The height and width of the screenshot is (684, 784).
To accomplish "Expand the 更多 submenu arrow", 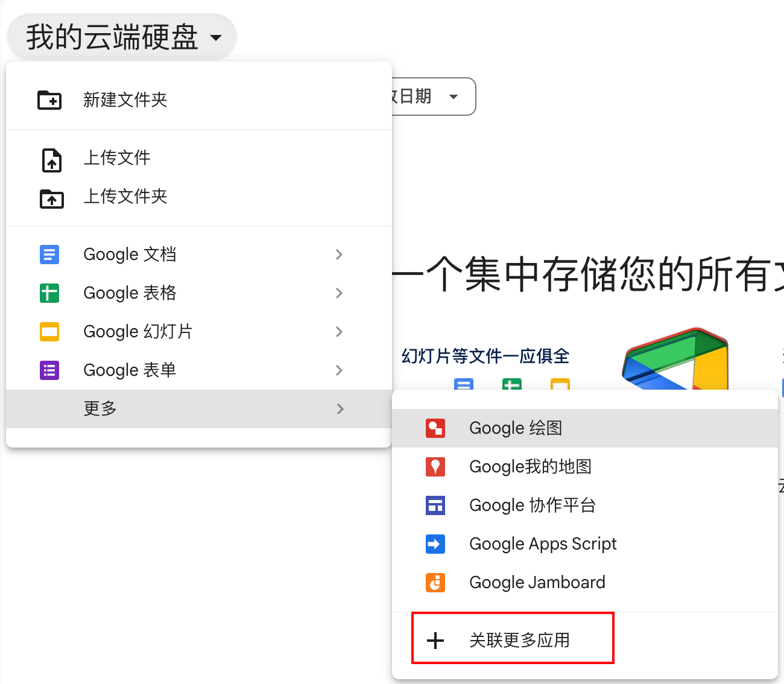I will [340, 409].
